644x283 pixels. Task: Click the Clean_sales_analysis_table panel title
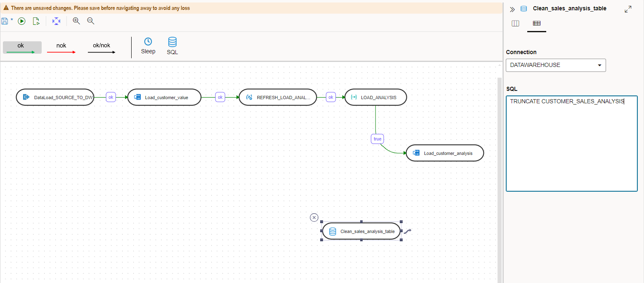pos(569,8)
